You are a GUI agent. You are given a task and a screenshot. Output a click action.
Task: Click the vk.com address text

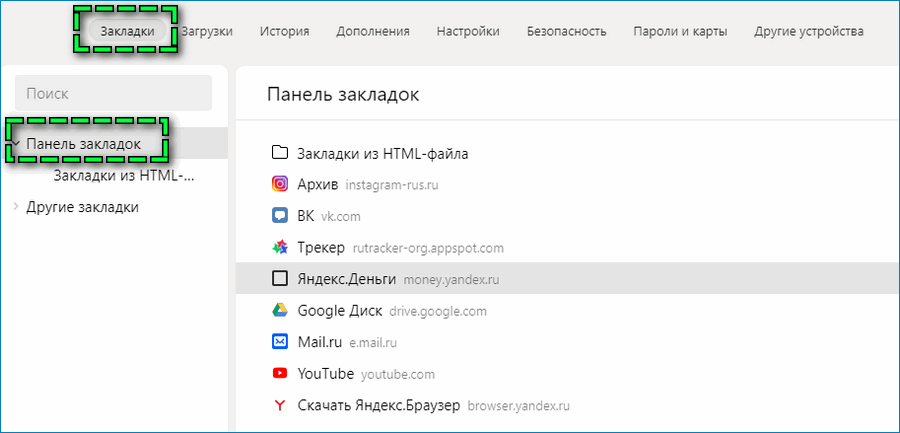click(x=341, y=217)
